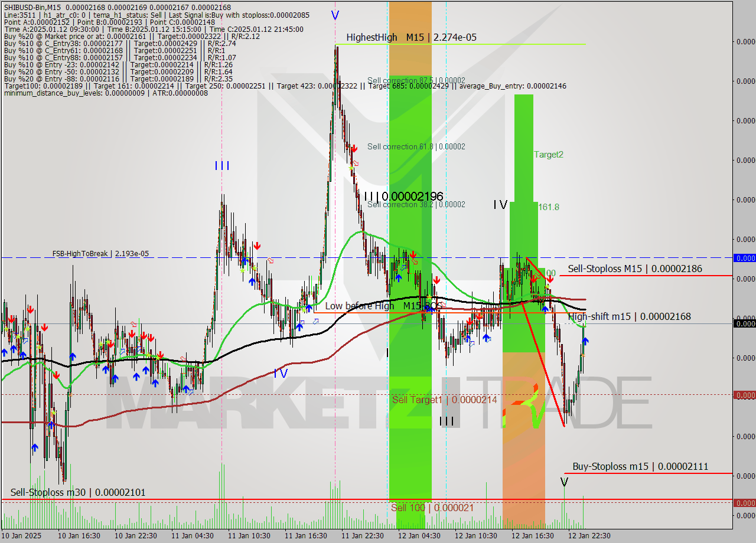Screen dimensions: 756x543
Task: Select the Sell correction 87.5 label
Action: 416,80
